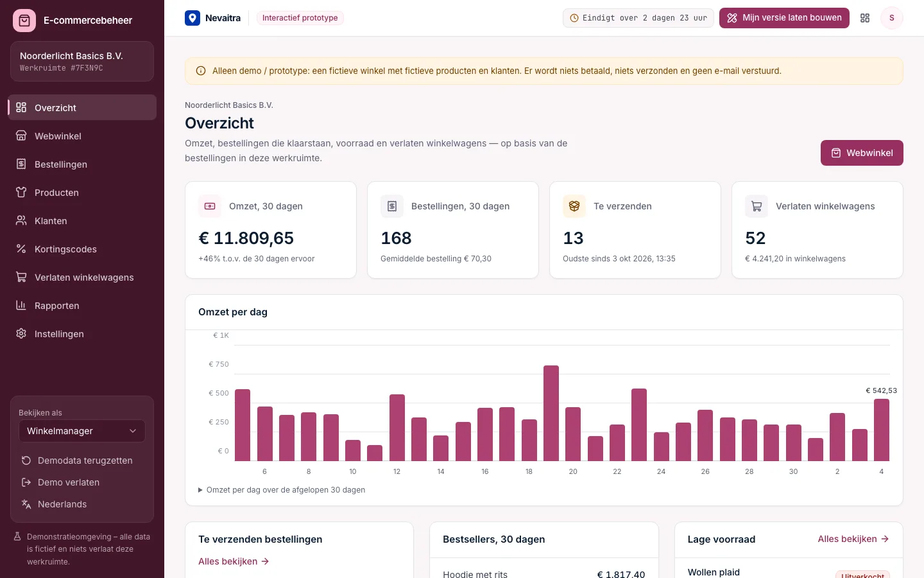This screenshot has height=578, width=924.
Task: Click Oudste sinds 3 okt 2026 text
Action: [619, 259]
